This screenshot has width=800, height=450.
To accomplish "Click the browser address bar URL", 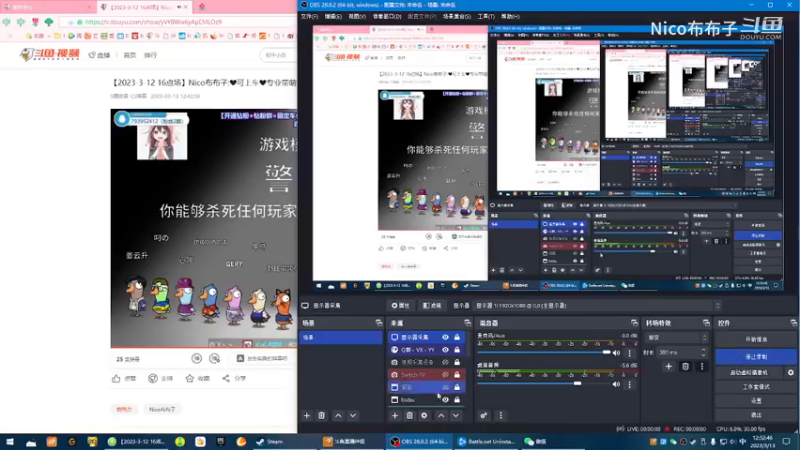I will pos(153,22).
